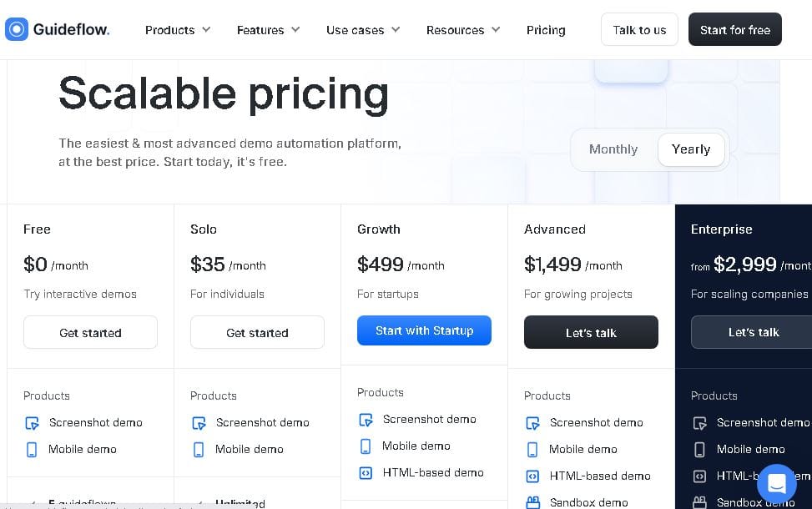Expand the Products dropdown menu
Image resolution: width=812 pixels, height=509 pixels.
(178, 30)
